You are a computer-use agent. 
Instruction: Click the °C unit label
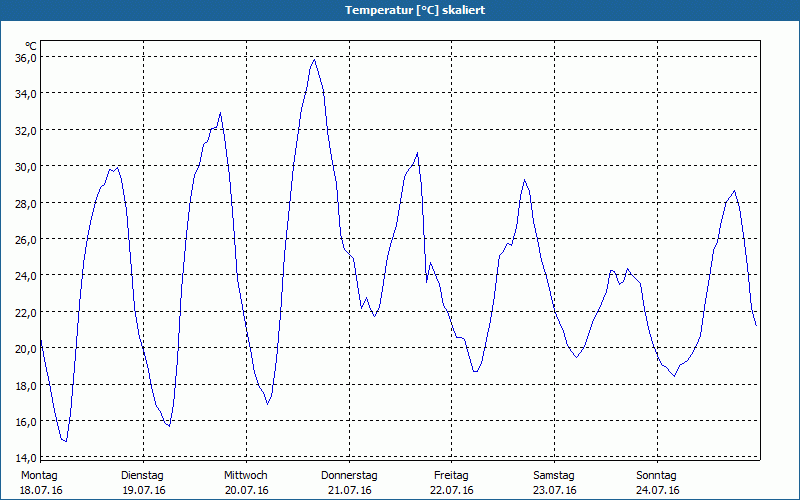pos(31,46)
